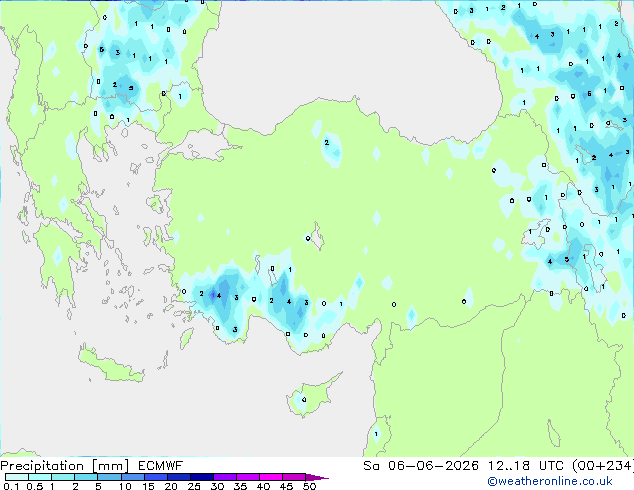This screenshot has height=490, width=634.
Task: Click the "50" legend scale value
Action: 310,486
